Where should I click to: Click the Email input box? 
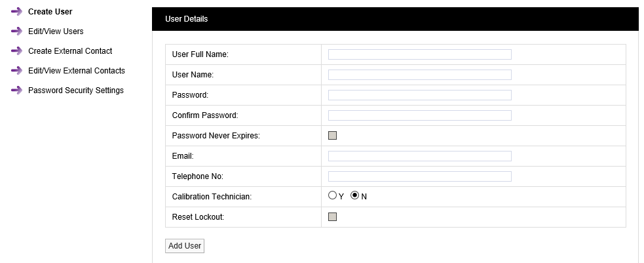pyautogui.click(x=419, y=156)
